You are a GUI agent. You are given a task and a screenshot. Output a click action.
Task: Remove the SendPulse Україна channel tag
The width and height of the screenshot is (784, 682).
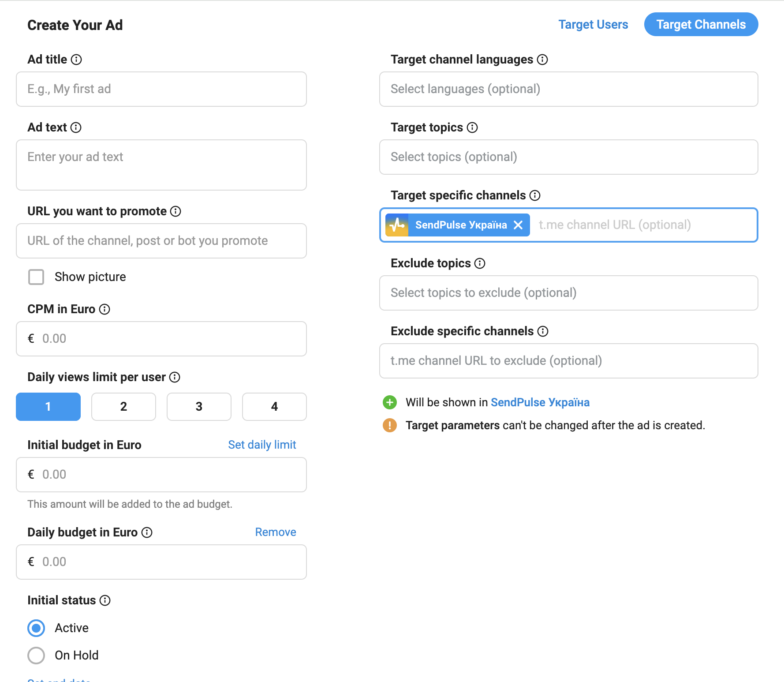coord(518,225)
